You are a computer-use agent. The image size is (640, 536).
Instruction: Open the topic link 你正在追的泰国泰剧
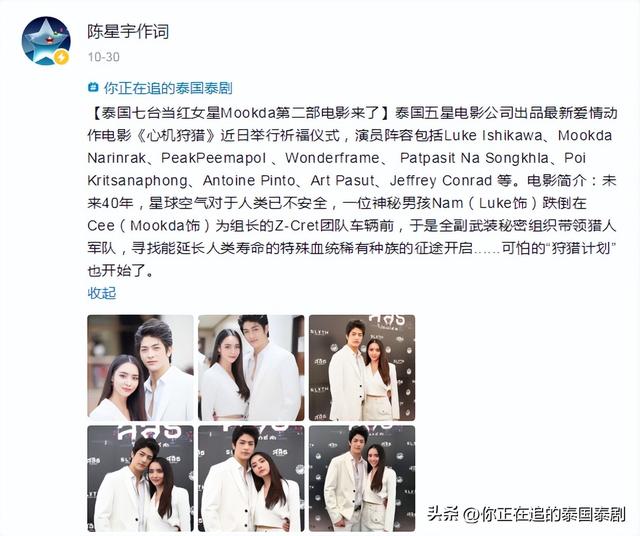pos(168,88)
